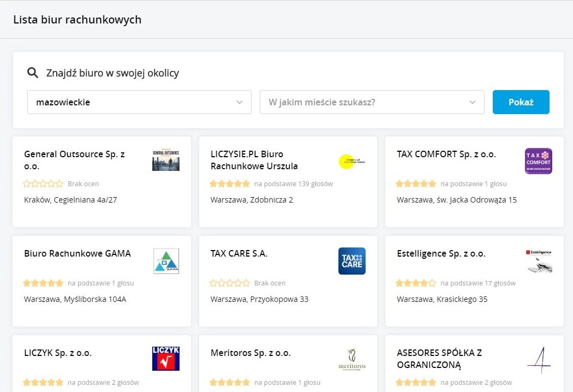Click 'na podstawie 2 głosów' under ASESORES

tap(476, 383)
